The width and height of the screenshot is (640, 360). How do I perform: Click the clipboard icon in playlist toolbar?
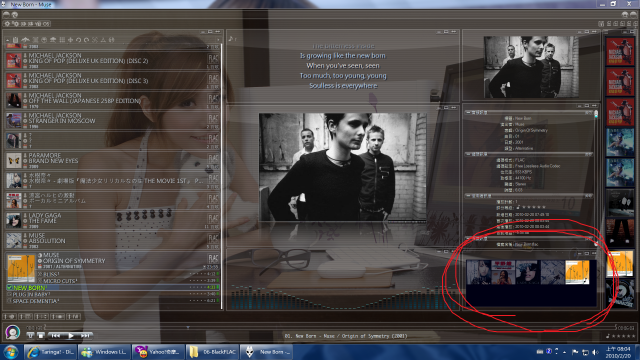pyautogui.click(x=16, y=40)
